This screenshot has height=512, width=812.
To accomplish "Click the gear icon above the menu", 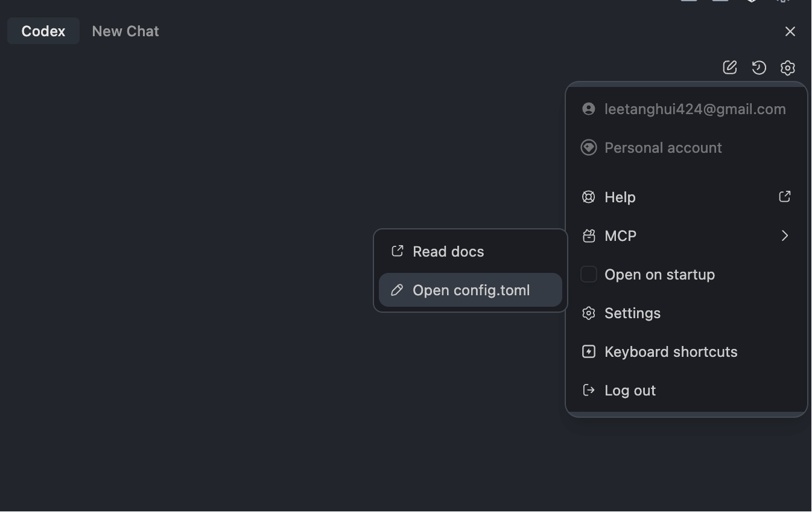I will click(788, 68).
